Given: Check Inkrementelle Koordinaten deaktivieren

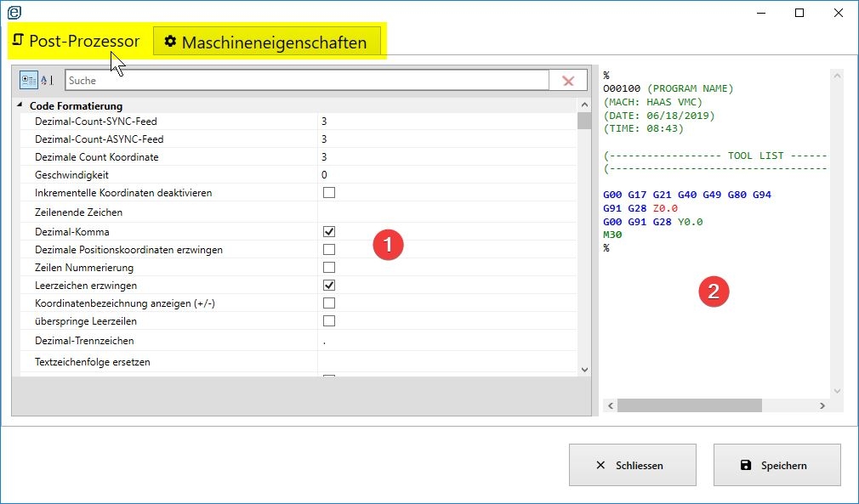Looking at the screenshot, I should tap(329, 193).
